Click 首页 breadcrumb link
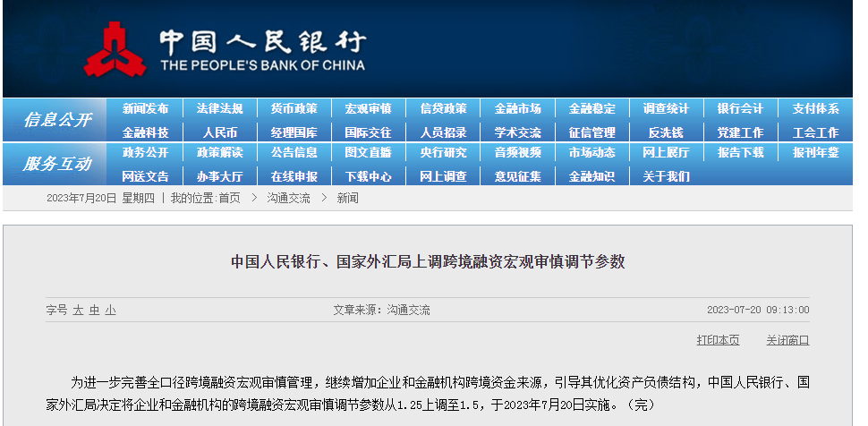This screenshot has width=868, height=426. [229, 198]
